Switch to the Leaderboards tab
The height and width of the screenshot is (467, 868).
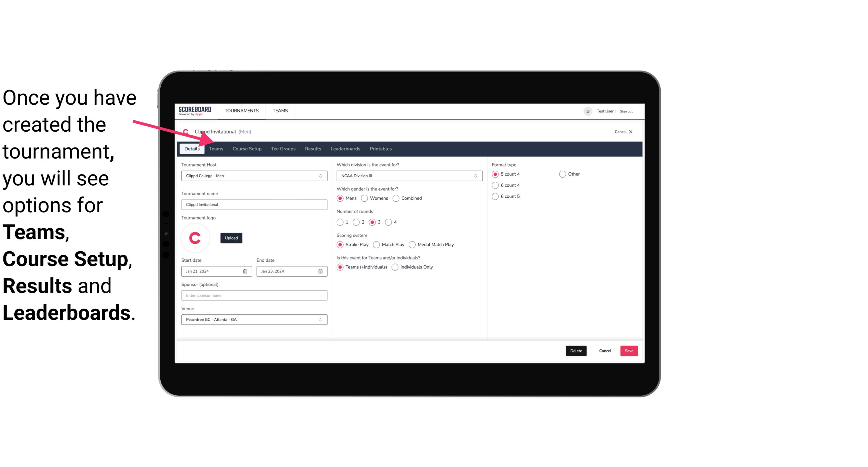[345, 148]
